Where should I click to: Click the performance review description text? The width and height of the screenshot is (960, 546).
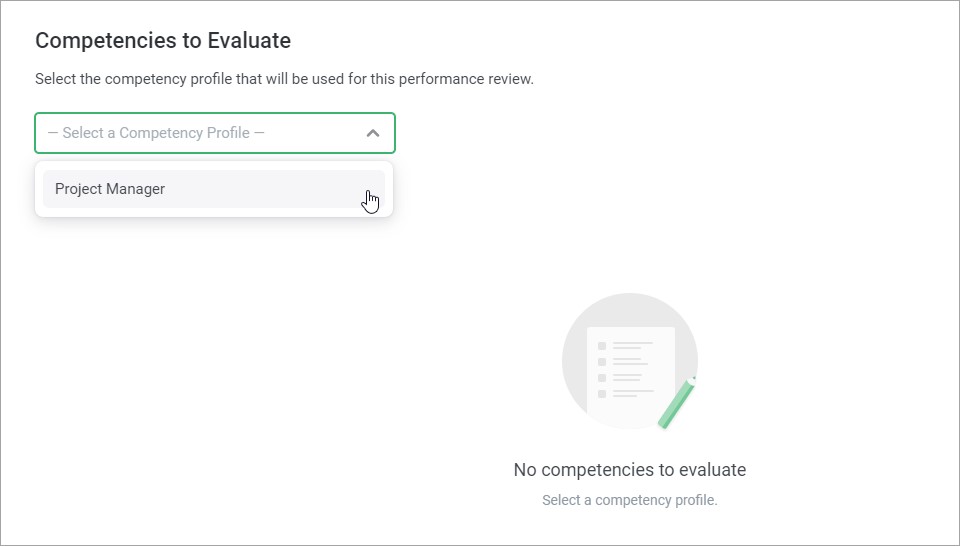284,79
